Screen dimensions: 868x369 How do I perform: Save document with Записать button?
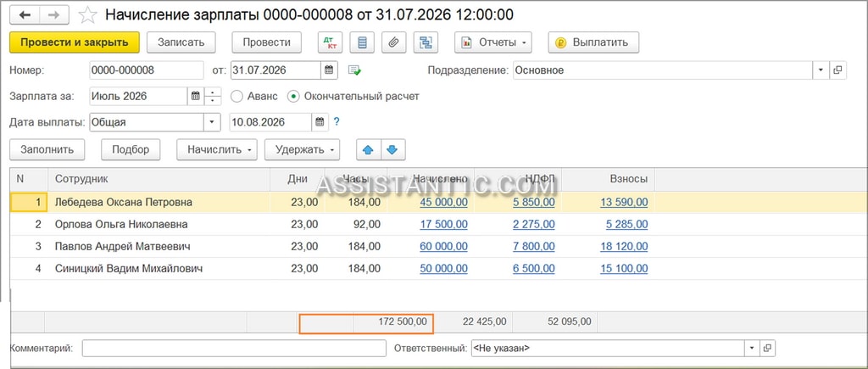click(181, 42)
